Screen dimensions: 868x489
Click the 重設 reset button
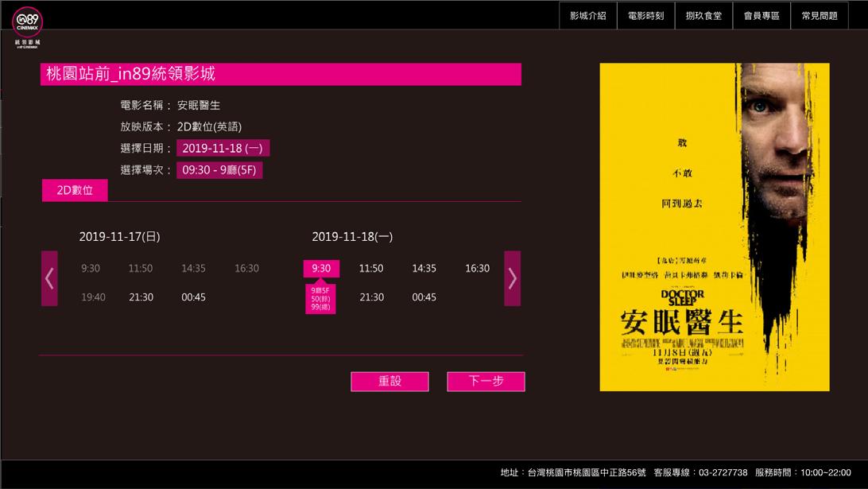click(389, 381)
